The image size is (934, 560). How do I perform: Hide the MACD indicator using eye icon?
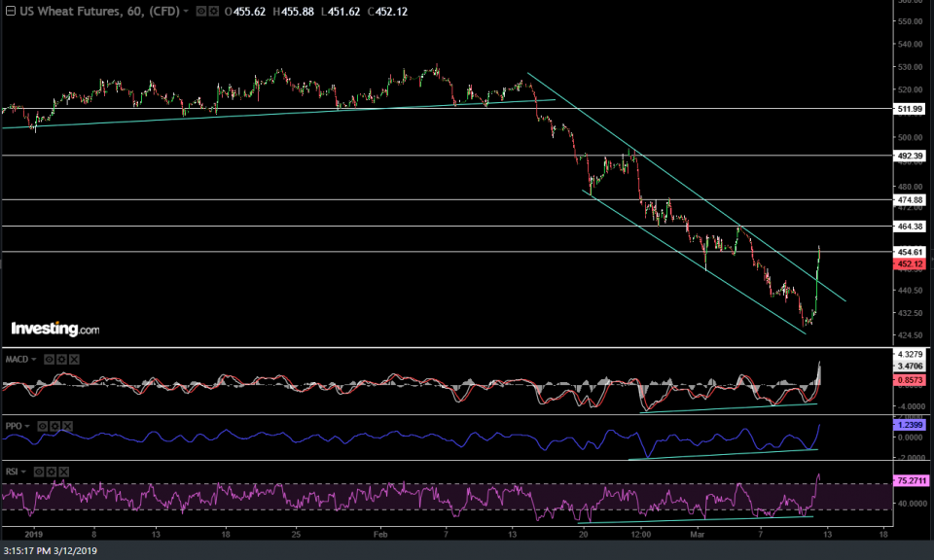click(50, 359)
